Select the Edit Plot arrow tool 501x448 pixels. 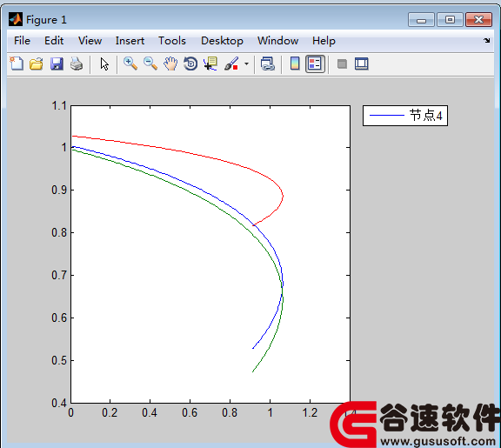(104, 64)
